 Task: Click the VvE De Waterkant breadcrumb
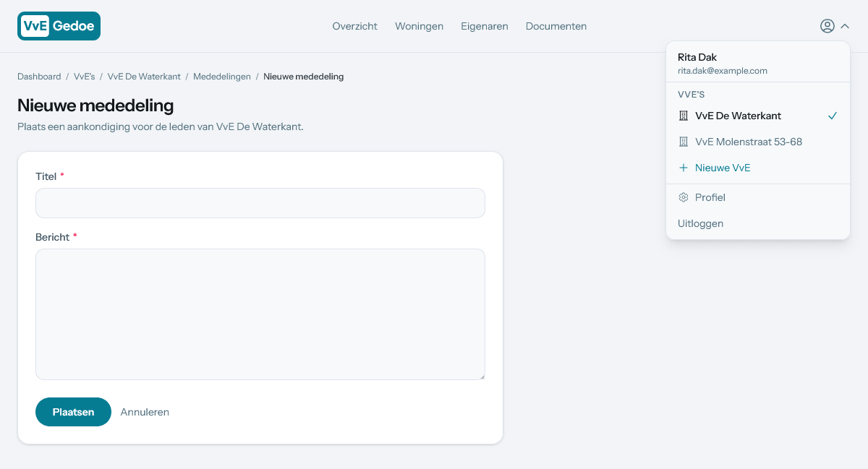point(144,76)
